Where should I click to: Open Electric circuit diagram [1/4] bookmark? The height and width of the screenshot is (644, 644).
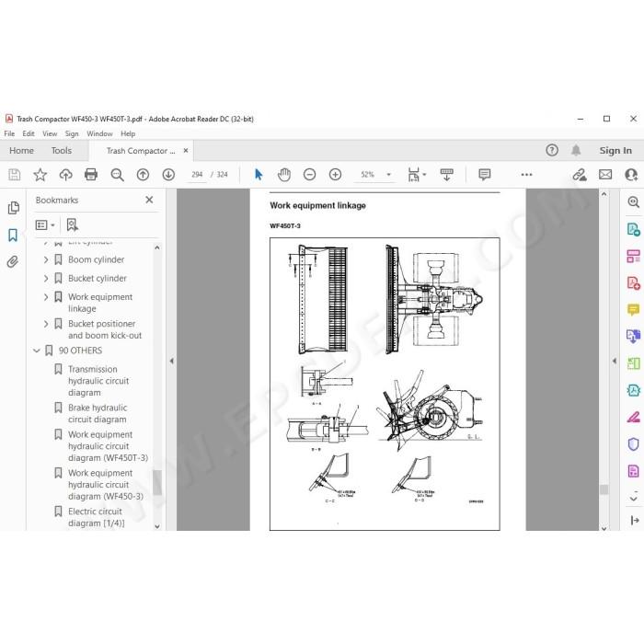[x=96, y=517]
